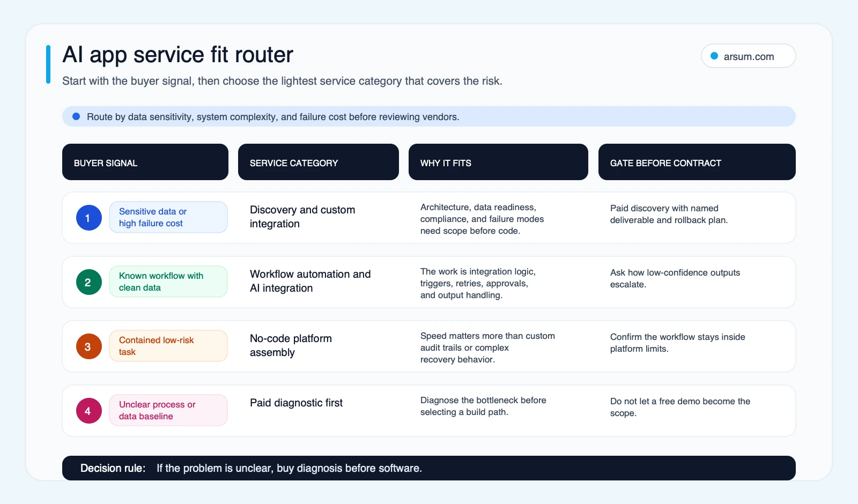Click the blue dot beside 'Route by data sensitivity'
Viewport: 858px width, 504px height.
[x=76, y=116]
